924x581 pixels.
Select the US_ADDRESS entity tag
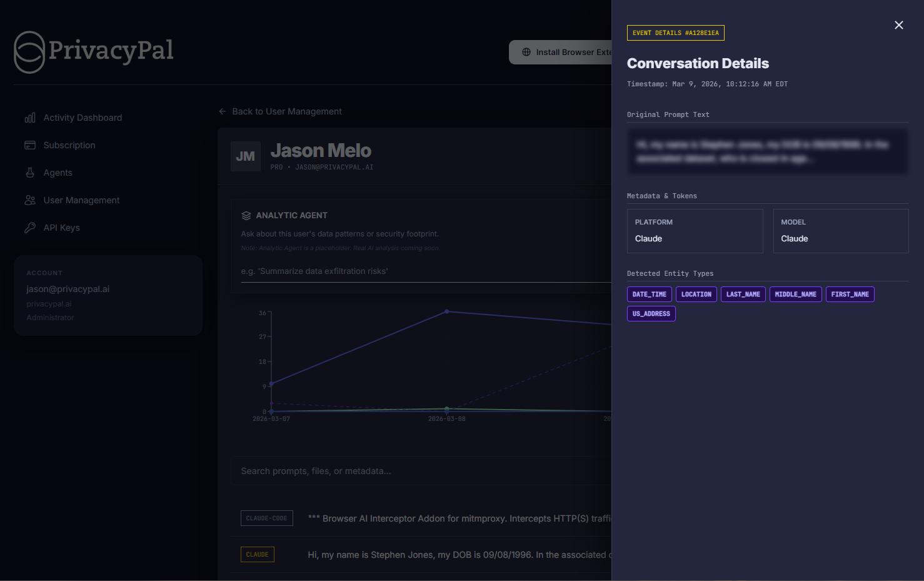pos(651,314)
